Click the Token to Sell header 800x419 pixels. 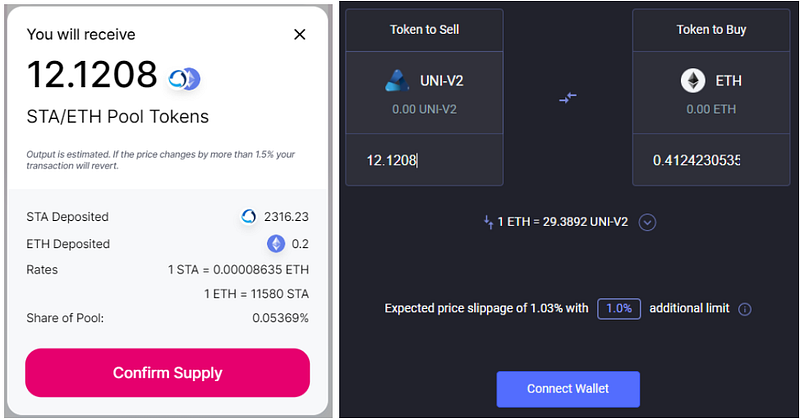point(424,30)
